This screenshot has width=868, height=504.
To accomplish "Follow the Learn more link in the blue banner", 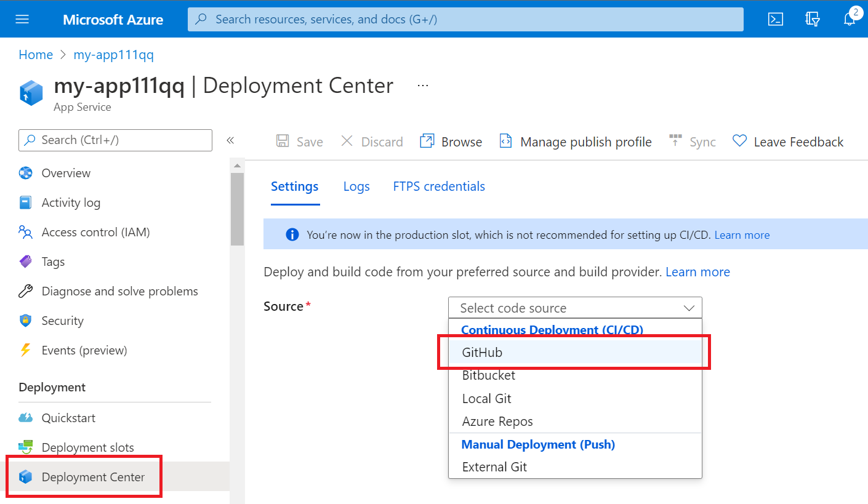I will (x=742, y=235).
